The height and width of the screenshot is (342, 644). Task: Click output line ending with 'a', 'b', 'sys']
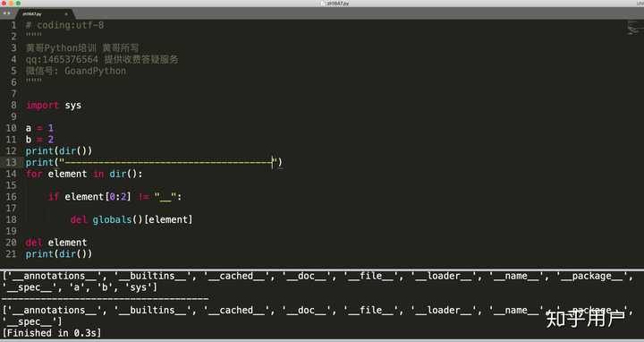pos(80,287)
